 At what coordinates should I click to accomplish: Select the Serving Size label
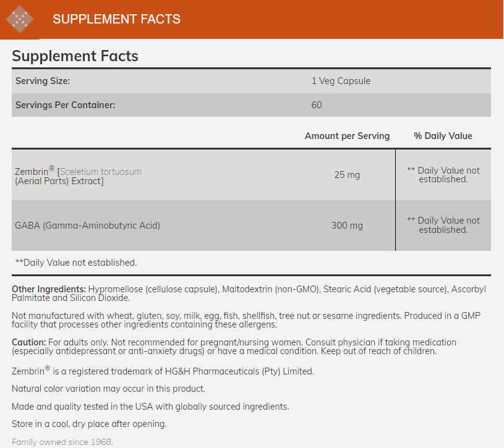pyautogui.click(x=43, y=81)
